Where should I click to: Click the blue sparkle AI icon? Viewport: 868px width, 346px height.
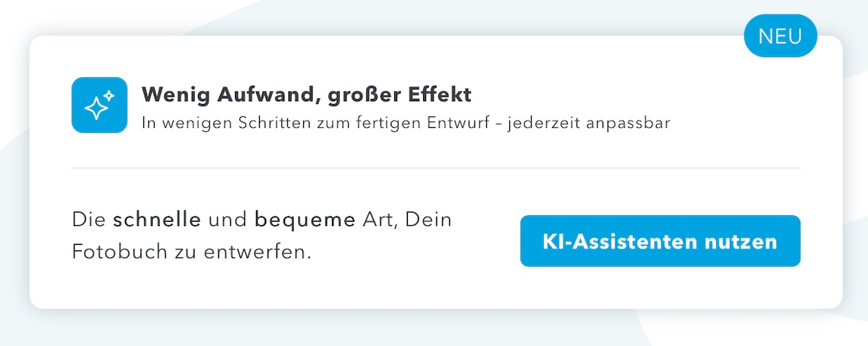pyautogui.click(x=99, y=105)
